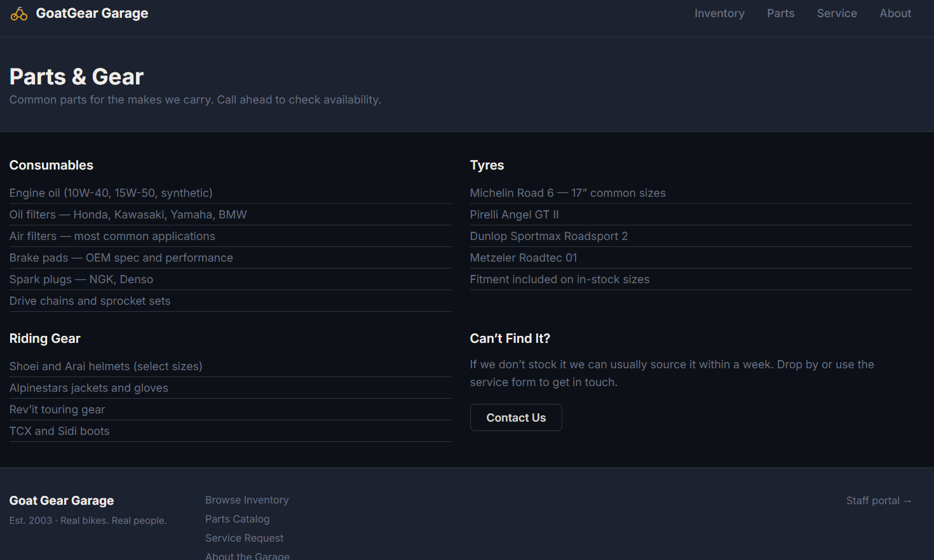Screen dimensions: 934x560
Task: Click the Riding Gear section heading
Action: [x=45, y=338]
